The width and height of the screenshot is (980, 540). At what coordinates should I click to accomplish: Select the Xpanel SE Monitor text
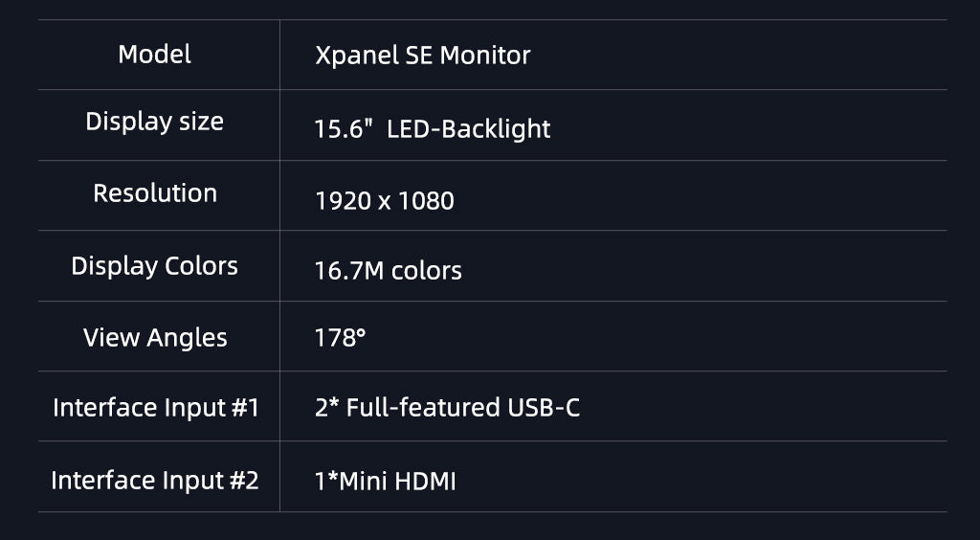click(x=422, y=55)
